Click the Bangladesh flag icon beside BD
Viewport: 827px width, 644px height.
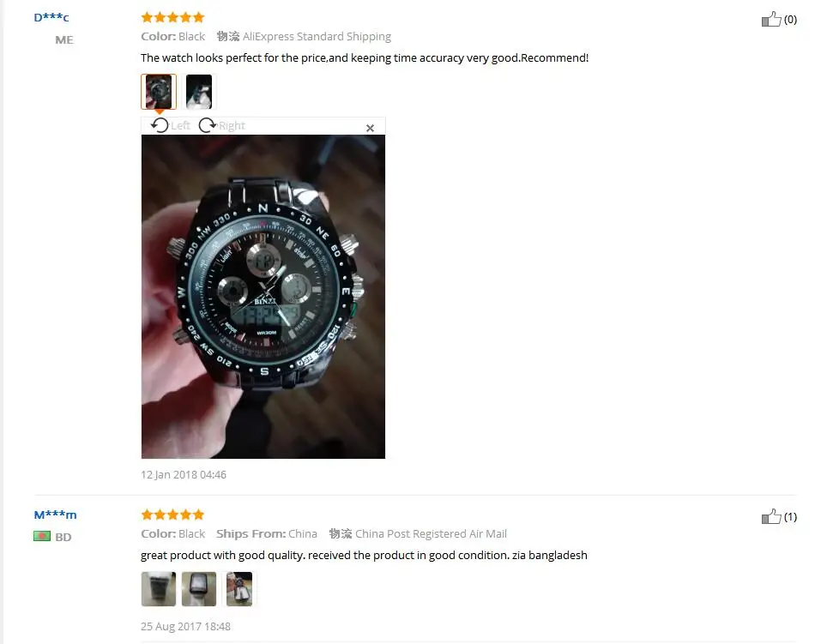click(42, 537)
